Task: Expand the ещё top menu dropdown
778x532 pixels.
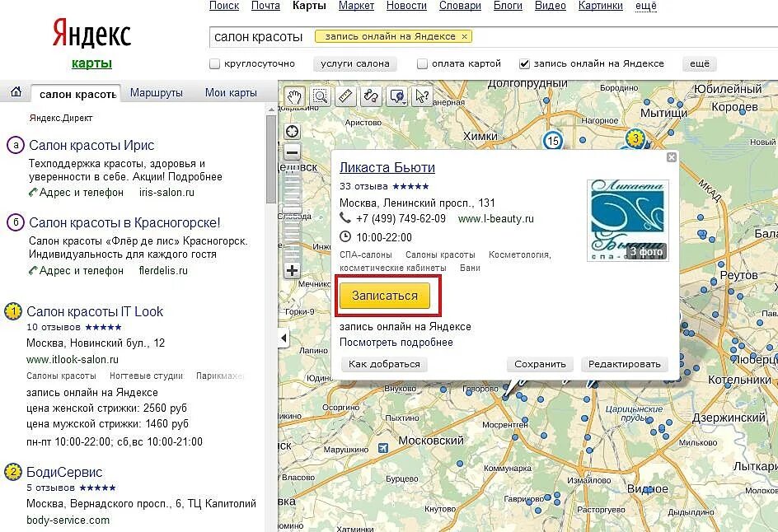Action: (645, 6)
